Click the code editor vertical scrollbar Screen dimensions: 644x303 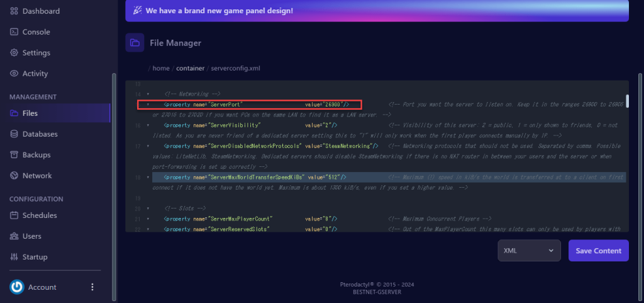tap(627, 101)
